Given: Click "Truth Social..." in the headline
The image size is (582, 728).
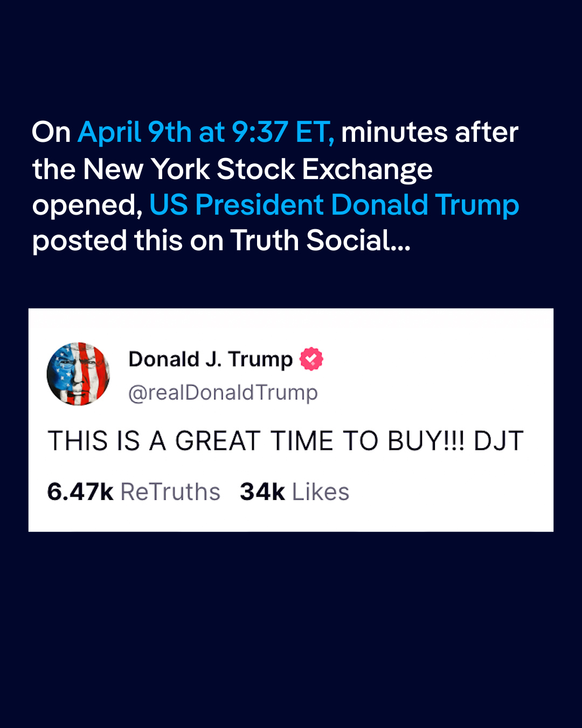Looking at the screenshot, I should click(x=321, y=241).
